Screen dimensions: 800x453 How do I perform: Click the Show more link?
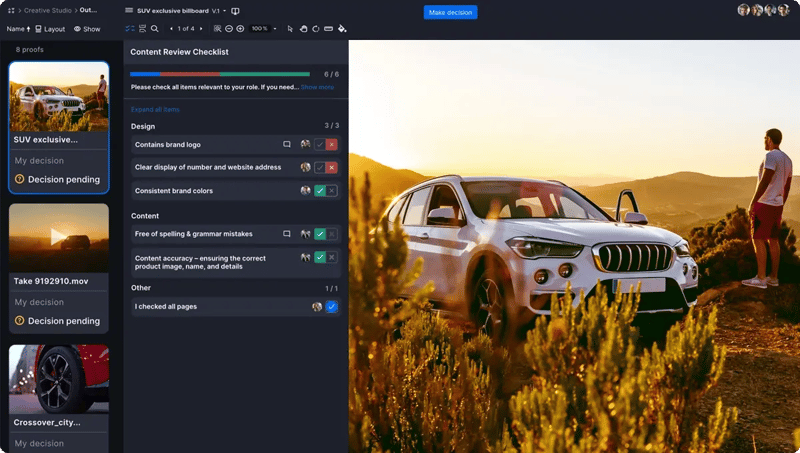(317, 87)
